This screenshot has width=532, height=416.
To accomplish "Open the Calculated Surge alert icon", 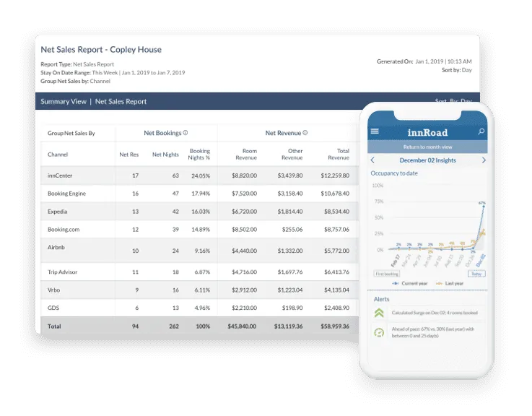I will point(379,313).
